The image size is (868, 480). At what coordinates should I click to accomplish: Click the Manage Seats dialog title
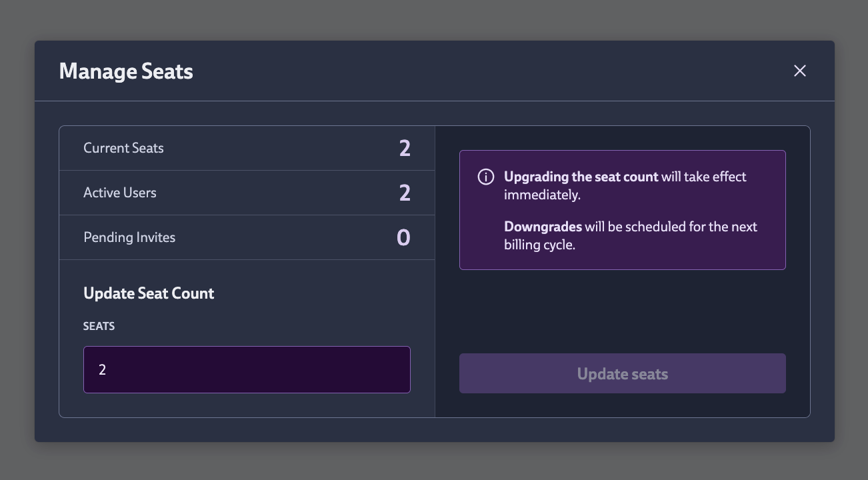click(126, 71)
